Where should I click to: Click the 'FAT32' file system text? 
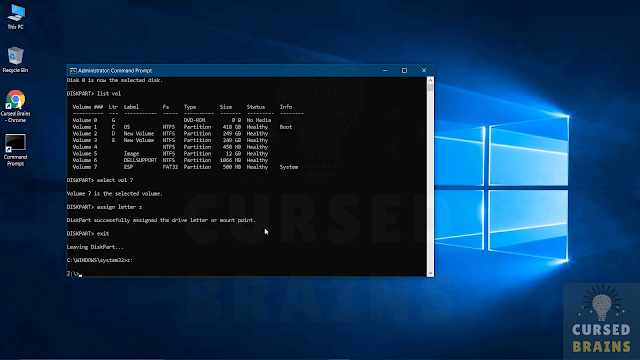coord(170,167)
